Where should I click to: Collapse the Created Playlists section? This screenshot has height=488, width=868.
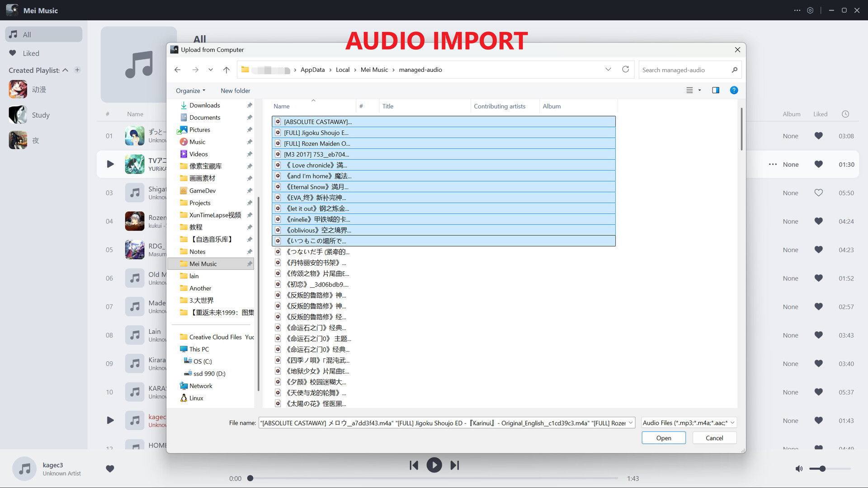pos(66,70)
